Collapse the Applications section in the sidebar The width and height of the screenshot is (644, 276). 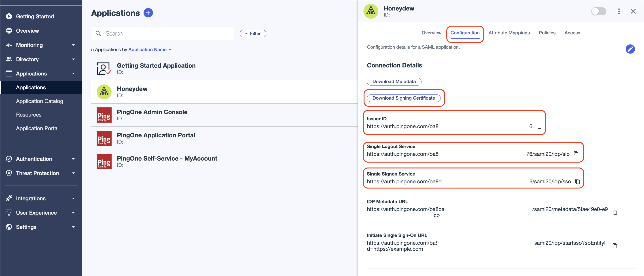(73, 73)
